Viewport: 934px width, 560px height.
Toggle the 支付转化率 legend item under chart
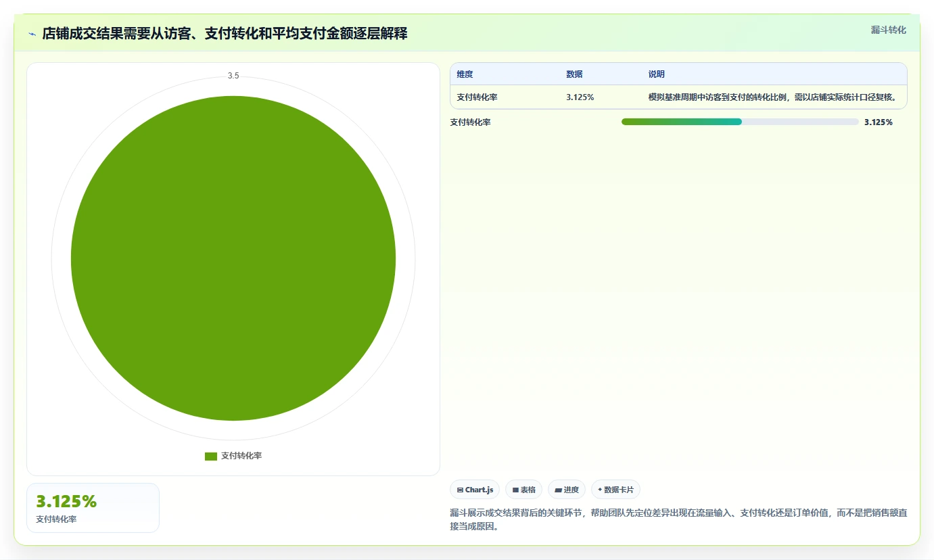(x=233, y=456)
